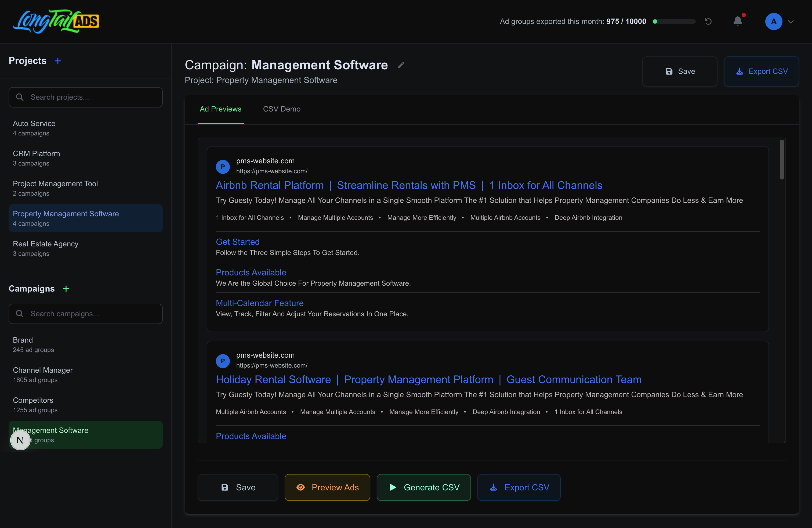Click the round N badge at bottom left

click(x=20, y=440)
